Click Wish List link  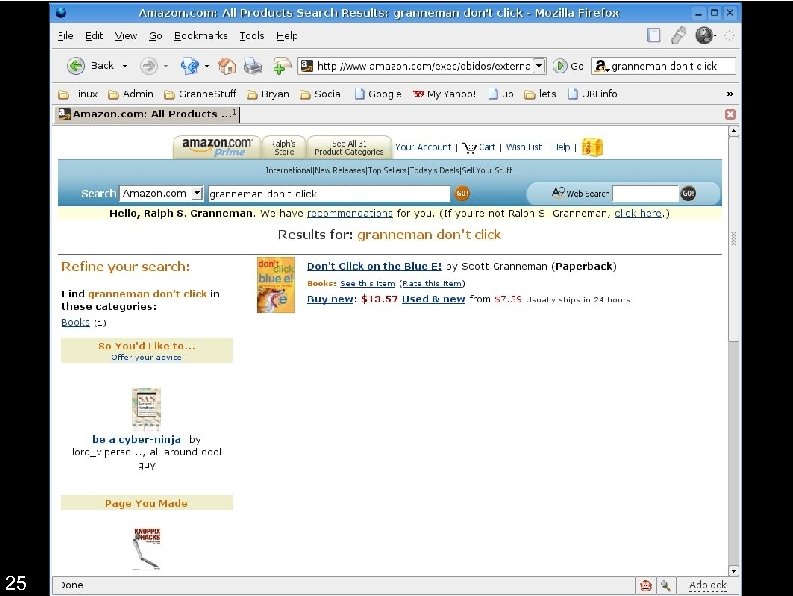click(x=523, y=147)
